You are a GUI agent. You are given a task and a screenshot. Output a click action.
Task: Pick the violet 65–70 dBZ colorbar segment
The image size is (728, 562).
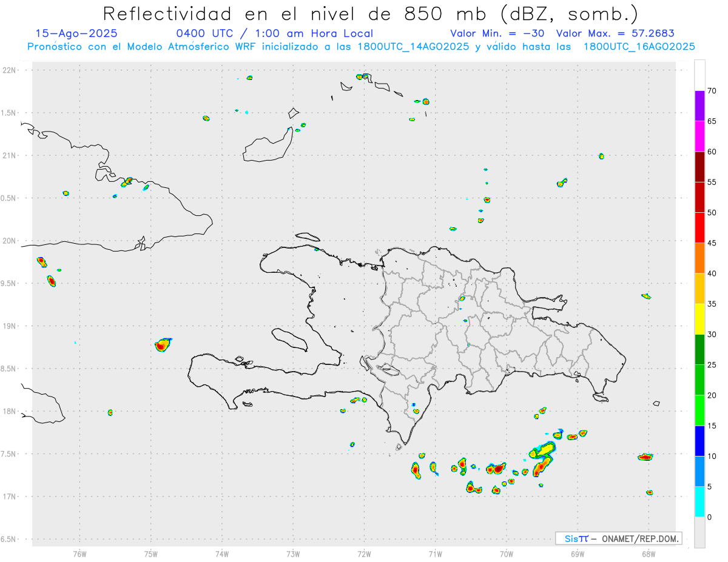pos(699,106)
